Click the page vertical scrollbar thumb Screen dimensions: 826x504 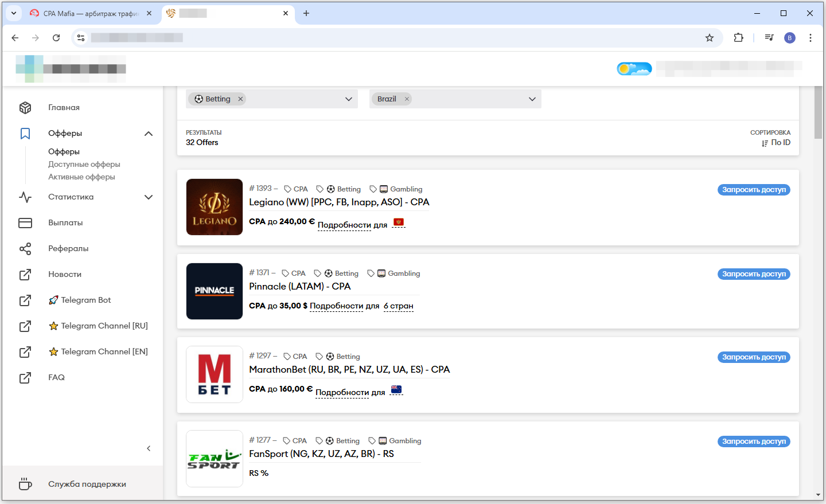point(818,112)
